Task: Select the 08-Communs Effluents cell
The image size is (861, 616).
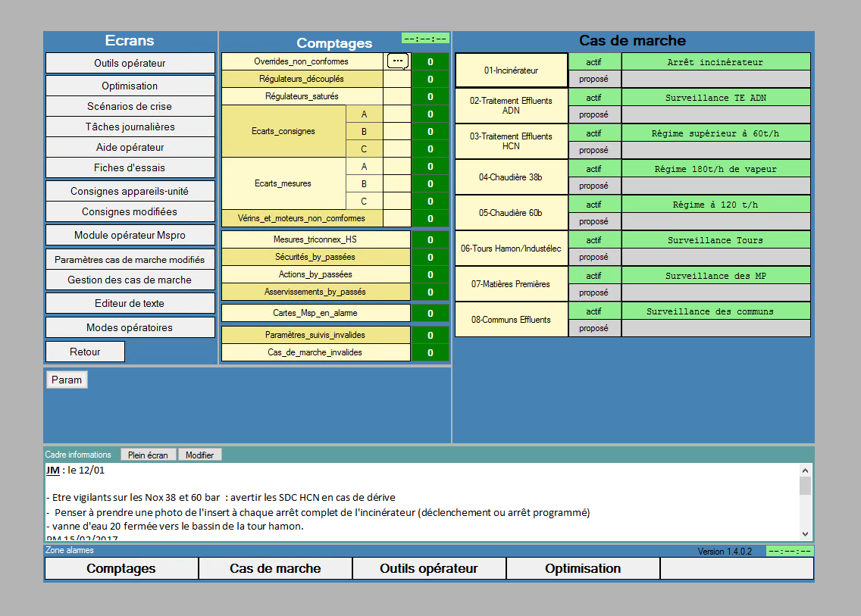Action: click(x=511, y=320)
